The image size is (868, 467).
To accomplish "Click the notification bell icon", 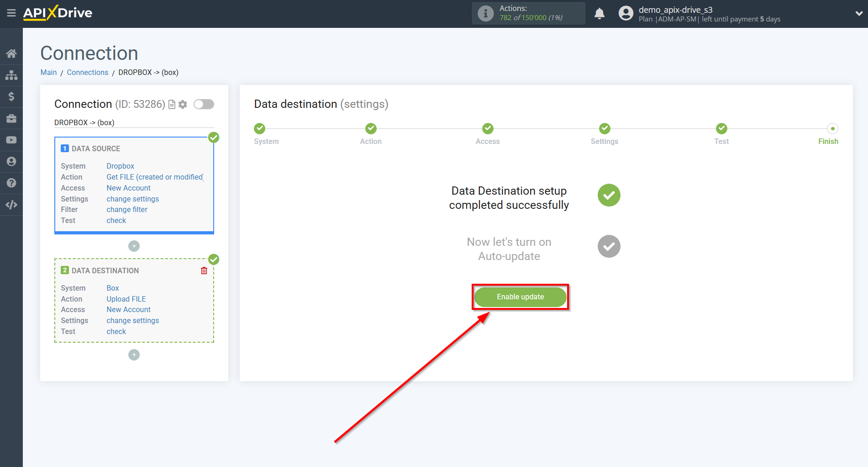I will [x=600, y=14].
